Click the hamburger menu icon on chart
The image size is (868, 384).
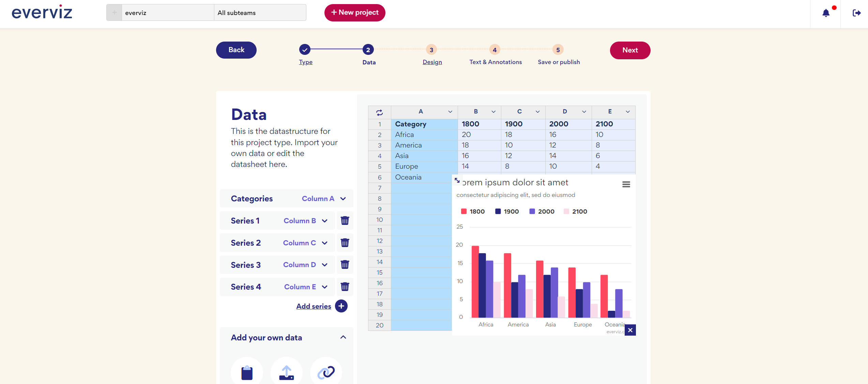[x=626, y=184]
